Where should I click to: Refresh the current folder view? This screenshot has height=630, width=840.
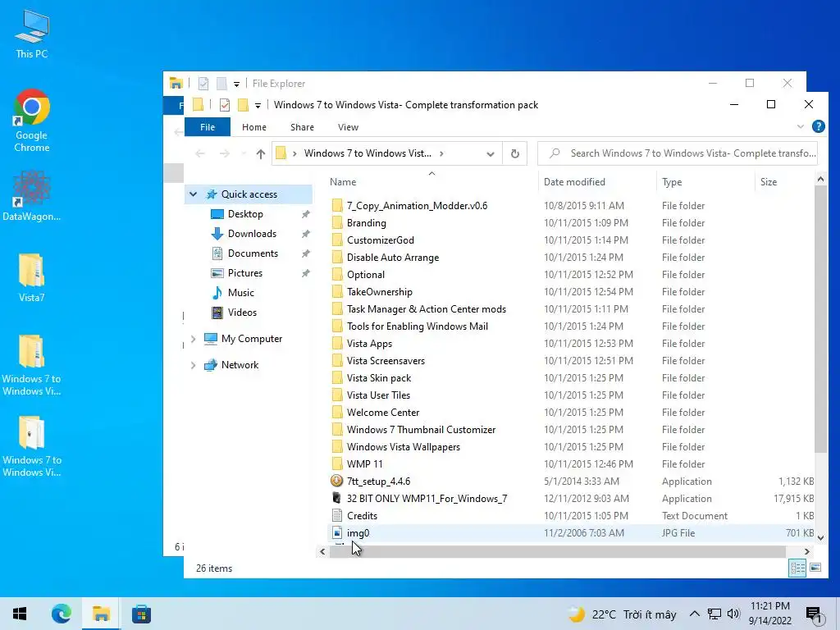coord(515,153)
